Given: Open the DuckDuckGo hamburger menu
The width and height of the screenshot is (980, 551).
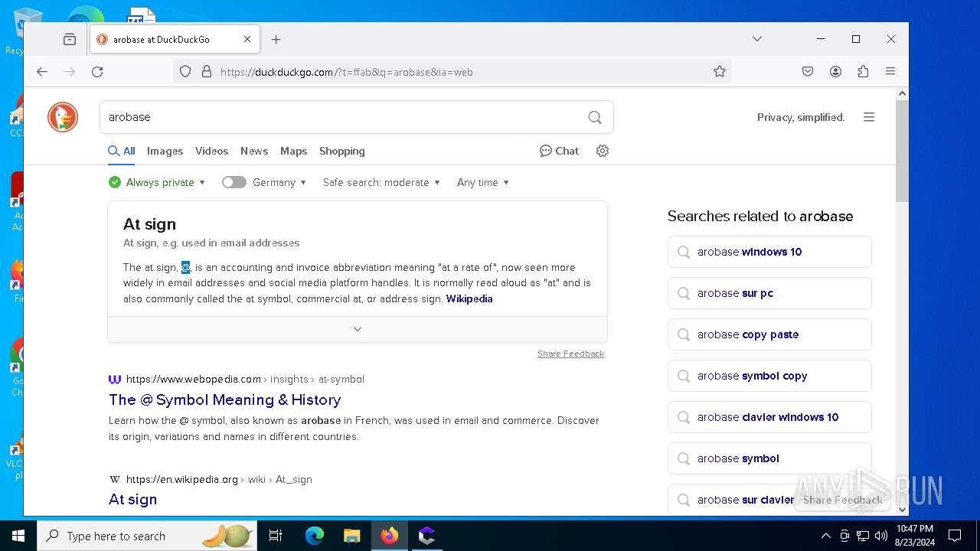Looking at the screenshot, I should coord(869,117).
